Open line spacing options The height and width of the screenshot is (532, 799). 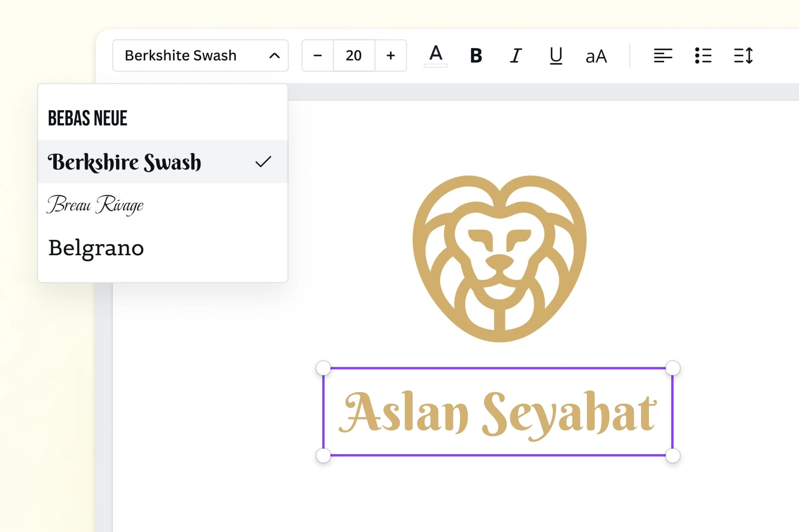click(x=743, y=56)
